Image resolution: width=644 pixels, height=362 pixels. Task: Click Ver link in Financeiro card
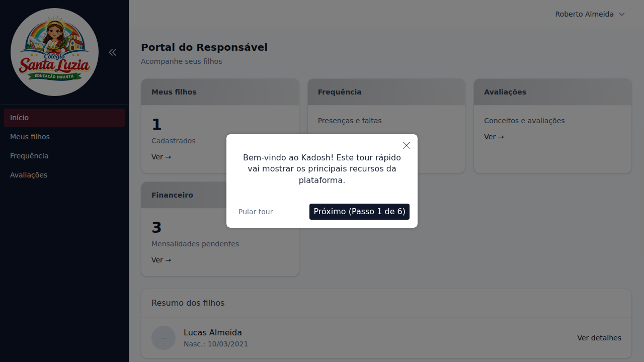pyautogui.click(x=161, y=260)
